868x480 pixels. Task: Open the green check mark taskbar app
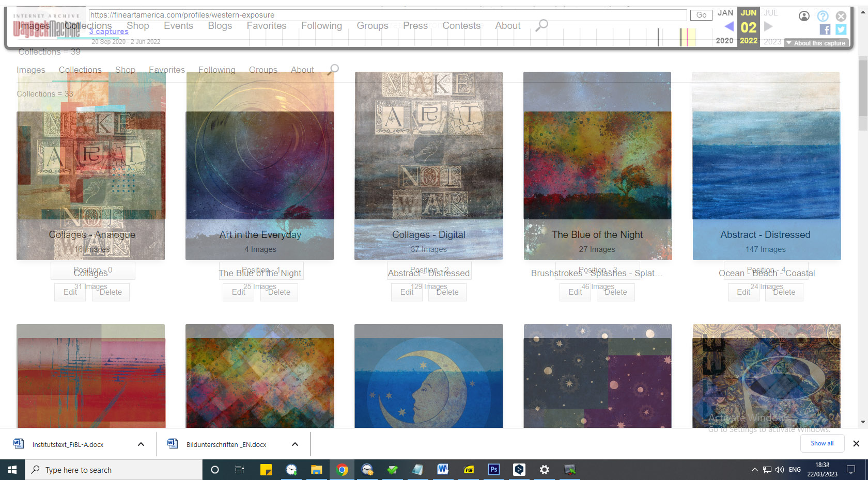392,470
